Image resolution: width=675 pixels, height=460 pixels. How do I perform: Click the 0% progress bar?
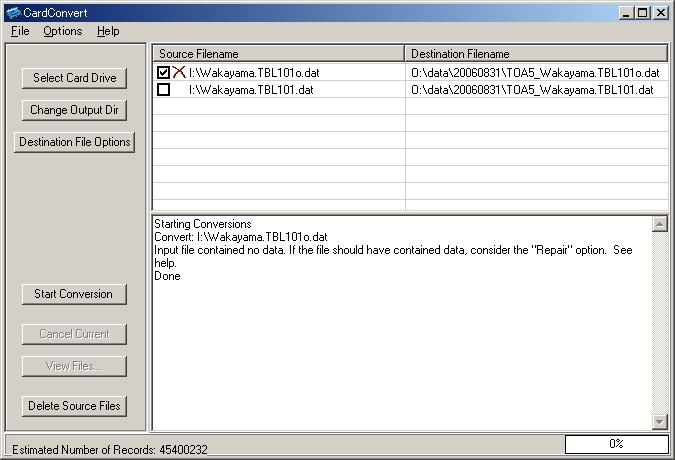pos(616,444)
